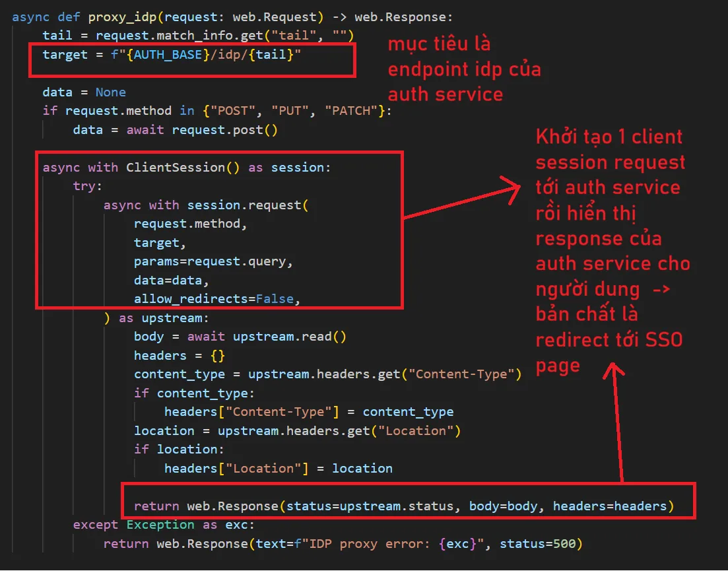Click 'except Exception as exc' line
Viewport: 728px width, 571px height.
coord(164,525)
